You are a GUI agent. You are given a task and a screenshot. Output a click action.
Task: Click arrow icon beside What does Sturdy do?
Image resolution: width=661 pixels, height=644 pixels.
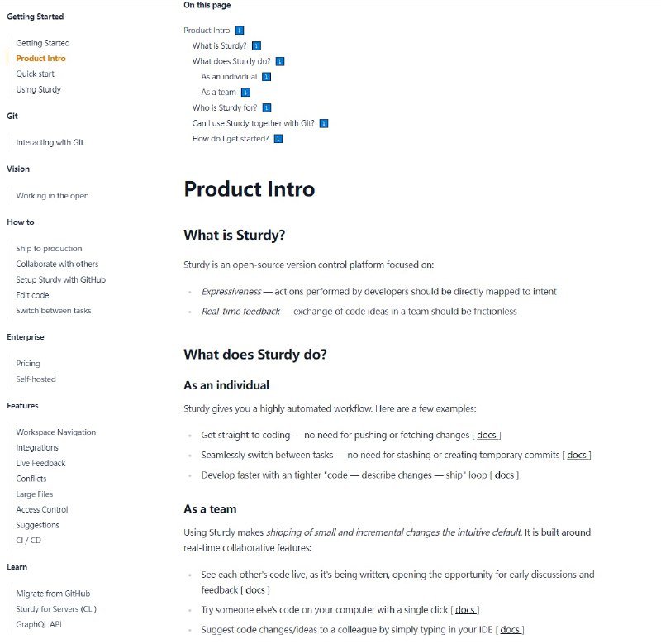[x=280, y=61]
